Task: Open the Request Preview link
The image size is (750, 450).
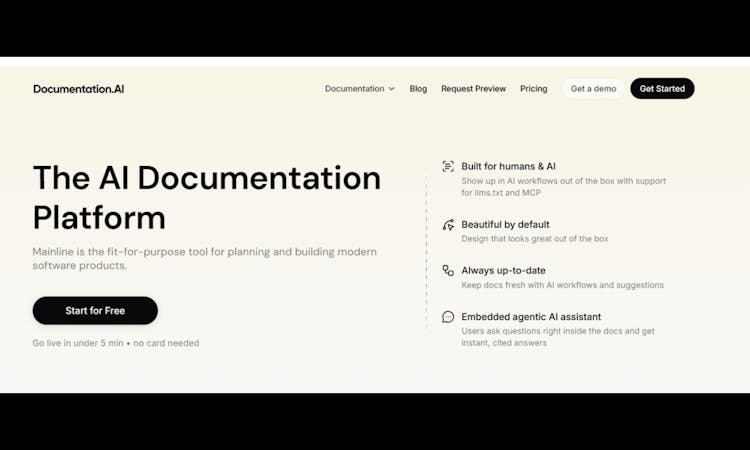Action: click(473, 89)
